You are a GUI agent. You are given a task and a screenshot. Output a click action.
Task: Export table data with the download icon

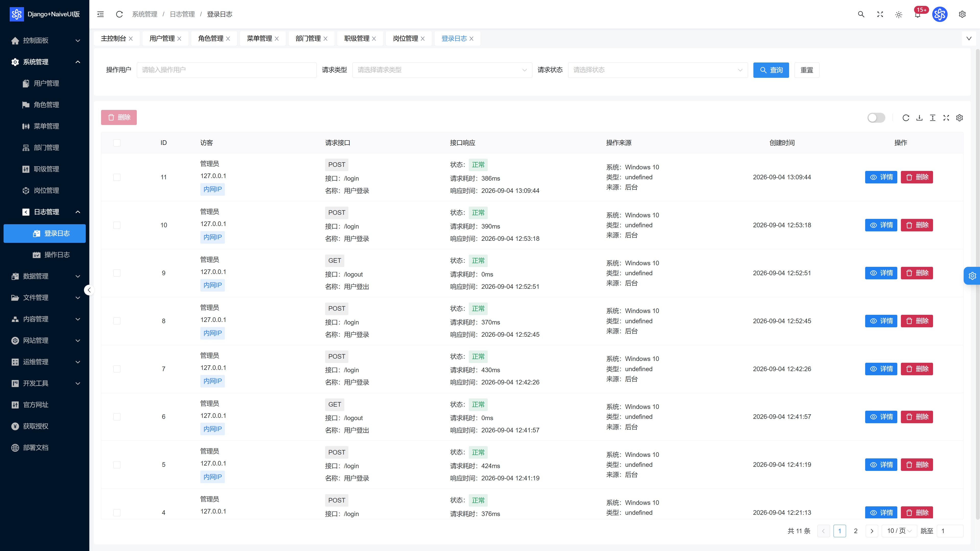pos(919,118)
